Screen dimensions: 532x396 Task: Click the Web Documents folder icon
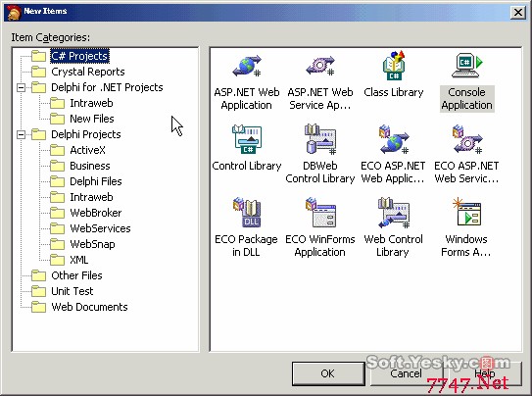tap(38, 307)
